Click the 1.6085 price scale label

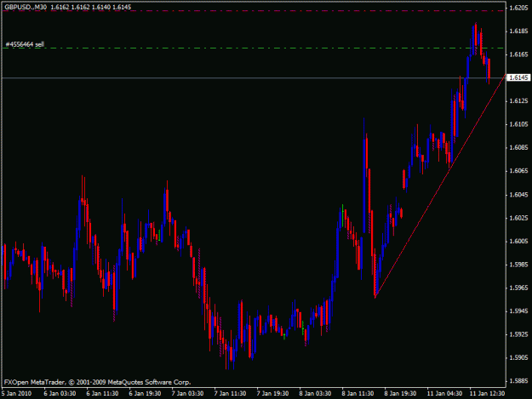(x=518, y=147)
